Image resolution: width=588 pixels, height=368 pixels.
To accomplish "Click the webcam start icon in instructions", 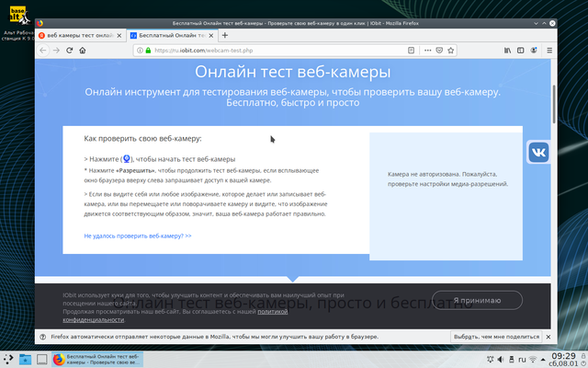I will tap(127, 159).
